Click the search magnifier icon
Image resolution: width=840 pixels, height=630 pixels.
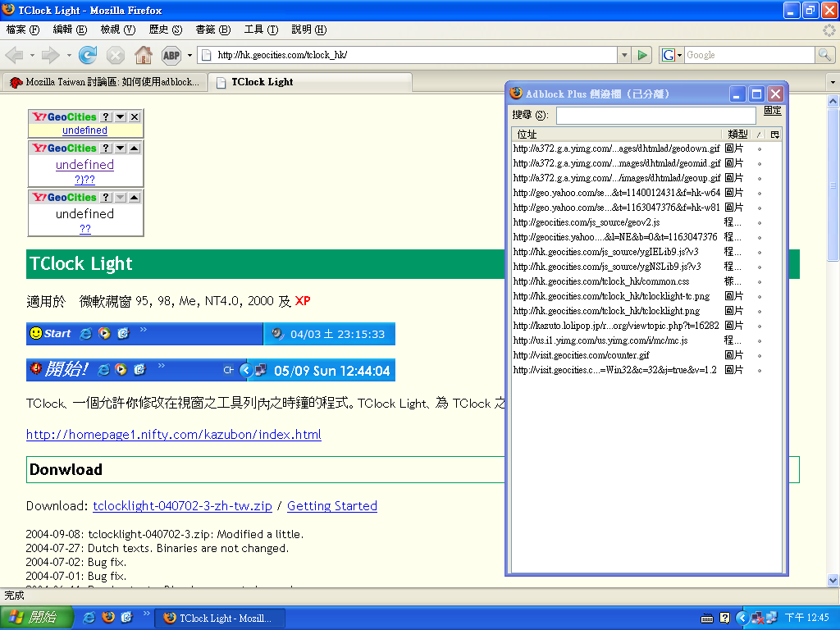click(x=824, y=55)
